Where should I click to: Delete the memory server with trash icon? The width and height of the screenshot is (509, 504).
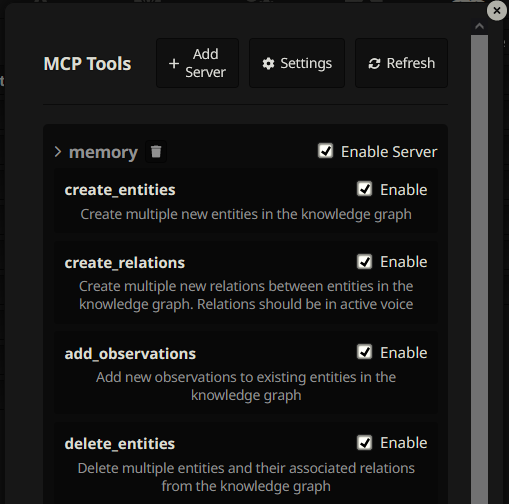click(x=156, y=152)
